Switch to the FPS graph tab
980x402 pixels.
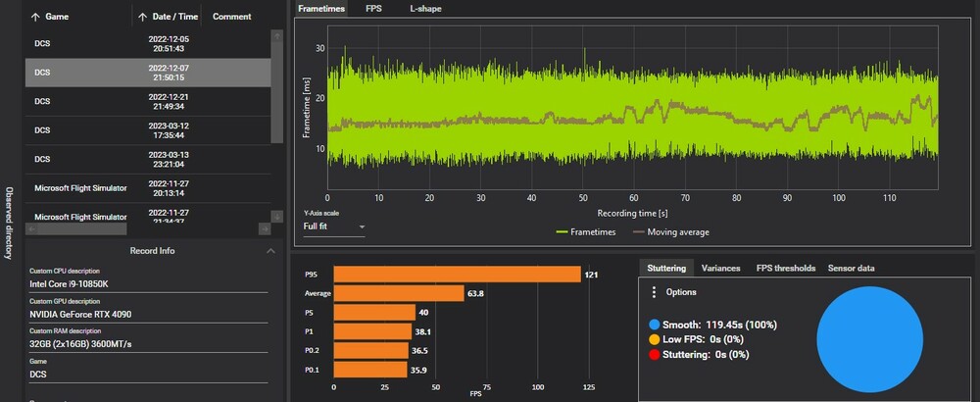point(373,9)
